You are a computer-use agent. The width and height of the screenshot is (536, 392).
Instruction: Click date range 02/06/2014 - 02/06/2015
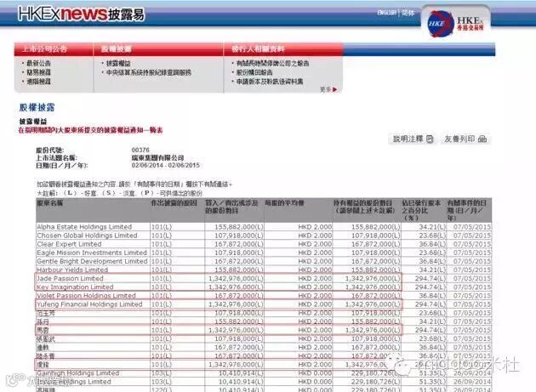tap(165, 166)
